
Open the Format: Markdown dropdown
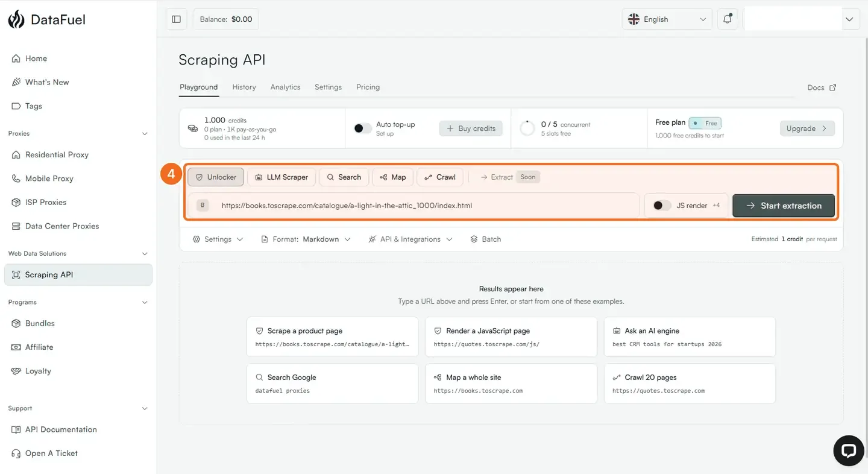(306, 239)
